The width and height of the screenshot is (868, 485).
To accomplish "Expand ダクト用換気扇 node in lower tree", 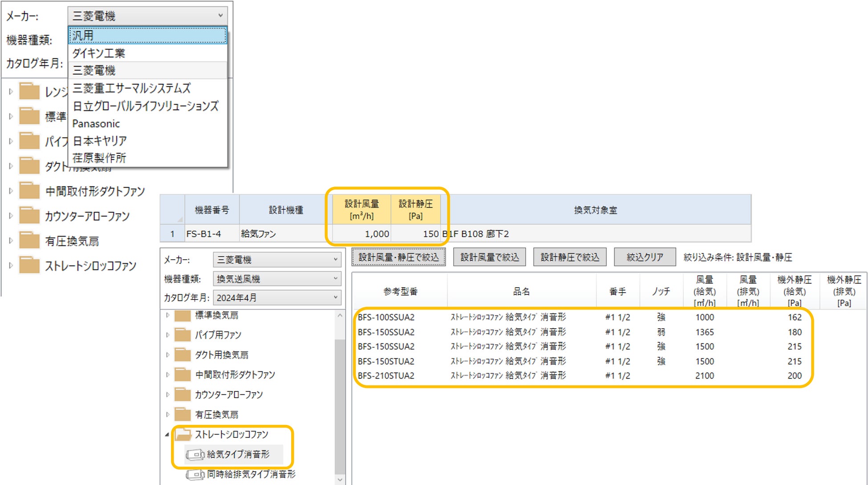I will coord(168,355).
